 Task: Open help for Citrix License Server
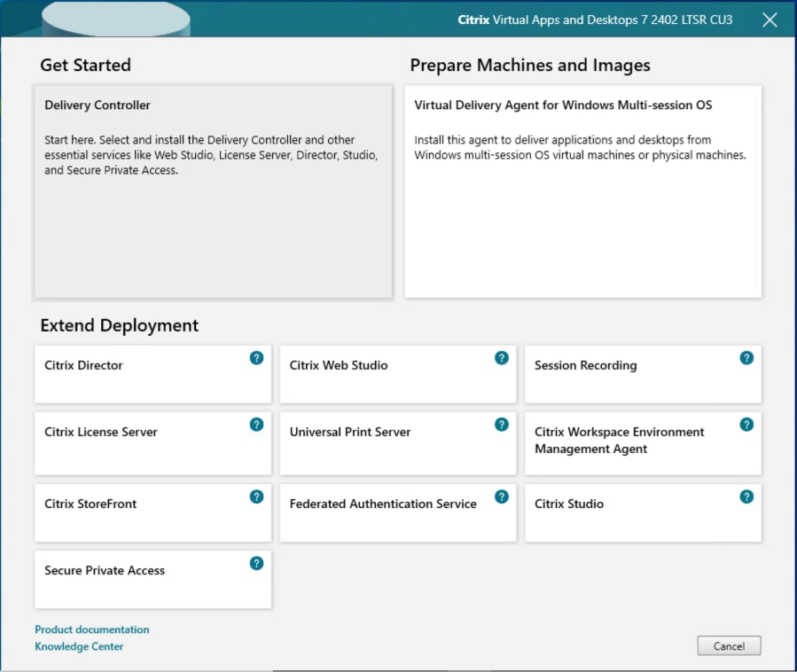(x=257, y=425)
